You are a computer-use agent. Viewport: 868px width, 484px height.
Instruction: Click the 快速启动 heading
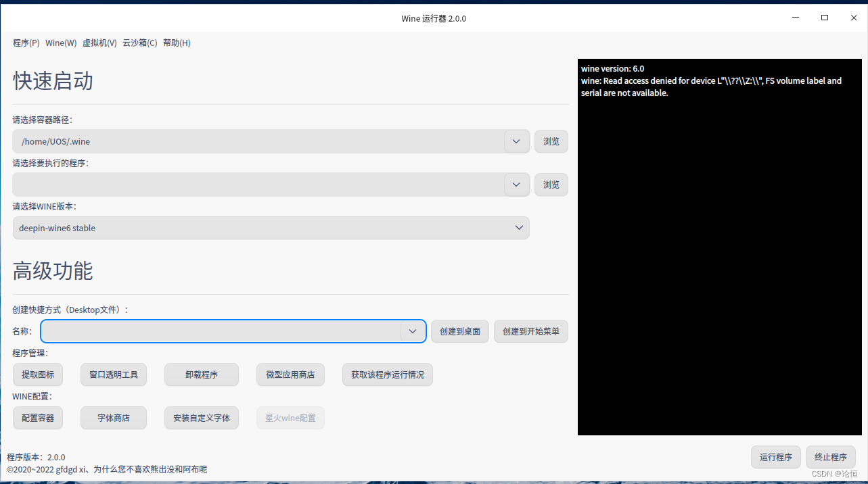point(53,81)
